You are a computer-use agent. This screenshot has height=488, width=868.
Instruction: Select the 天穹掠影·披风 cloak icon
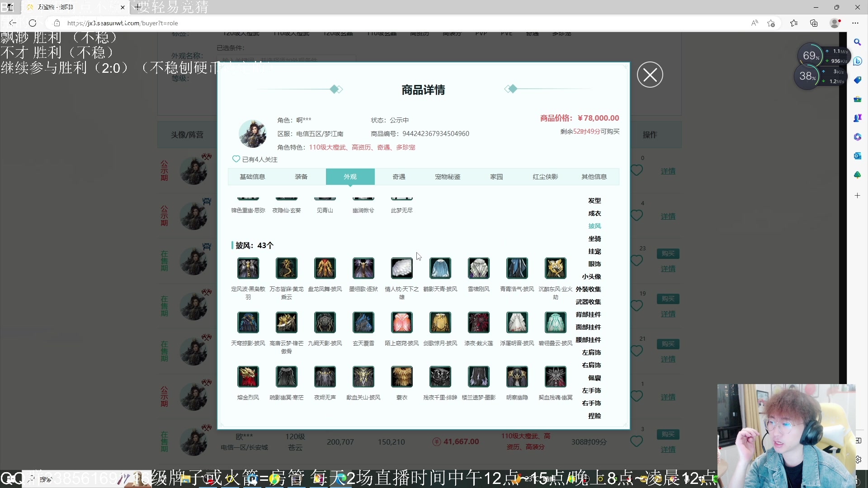coord(248,323)
